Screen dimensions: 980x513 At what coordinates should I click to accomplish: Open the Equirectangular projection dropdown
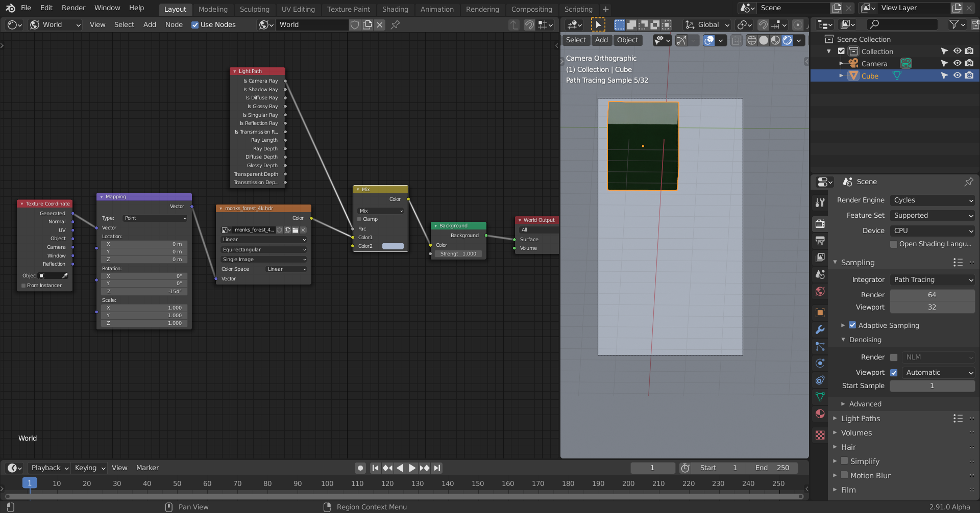point(263,249)
